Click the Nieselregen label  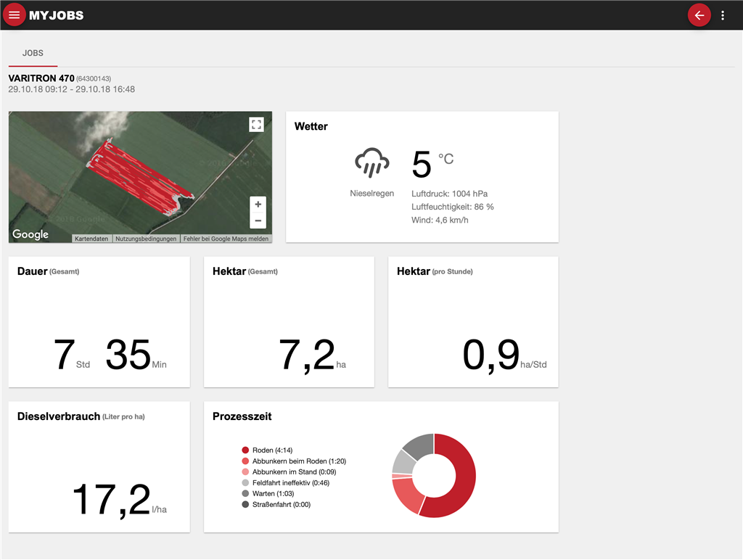[x=372, y=193]
